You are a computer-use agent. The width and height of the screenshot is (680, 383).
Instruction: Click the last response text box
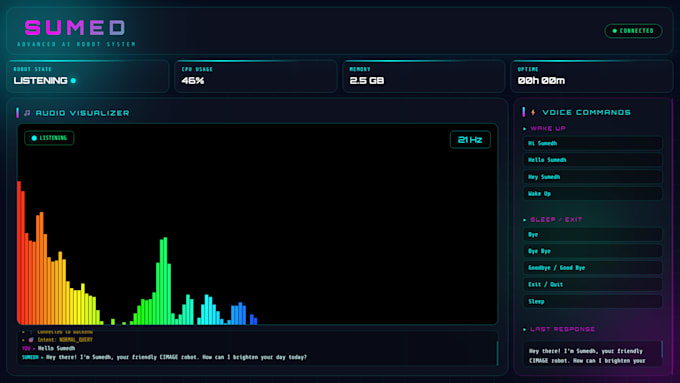(x=592, y=354)
